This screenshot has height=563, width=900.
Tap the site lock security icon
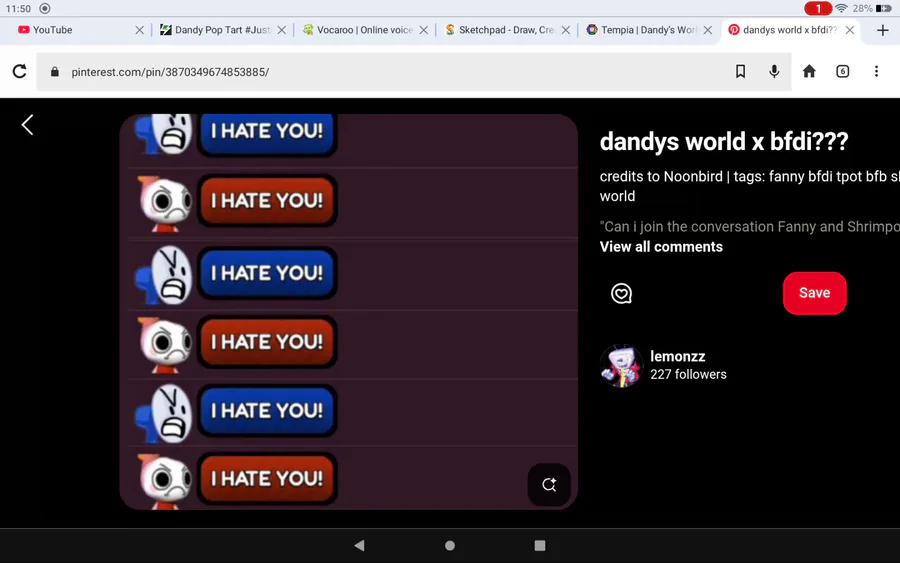click(x=55, y=72)
